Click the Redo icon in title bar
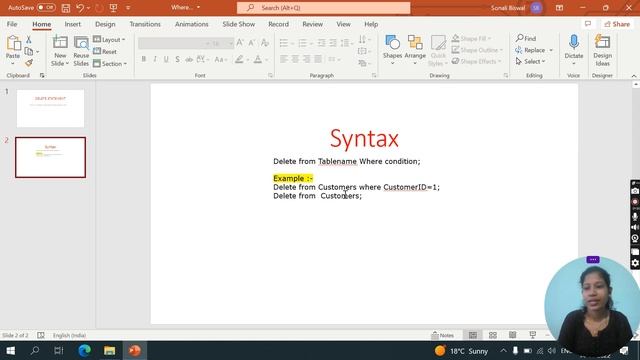640x360 pixels. 99,8
